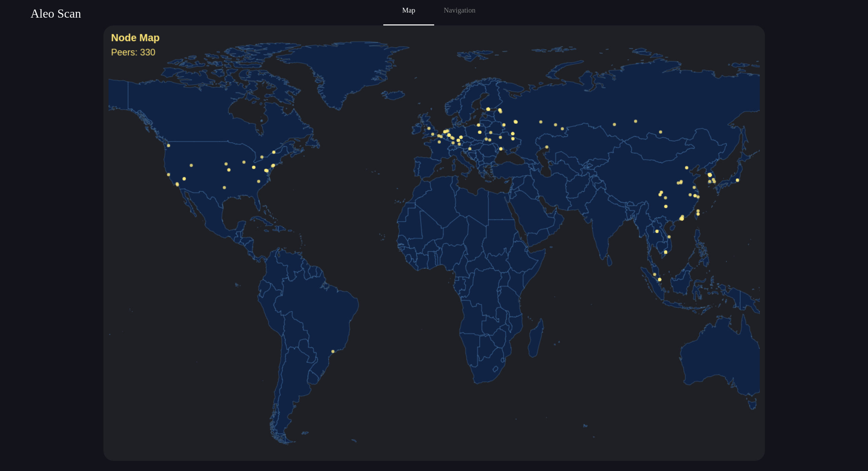Select the Map tab
This screenshot has height=471, width=868.
pos(408,10)
